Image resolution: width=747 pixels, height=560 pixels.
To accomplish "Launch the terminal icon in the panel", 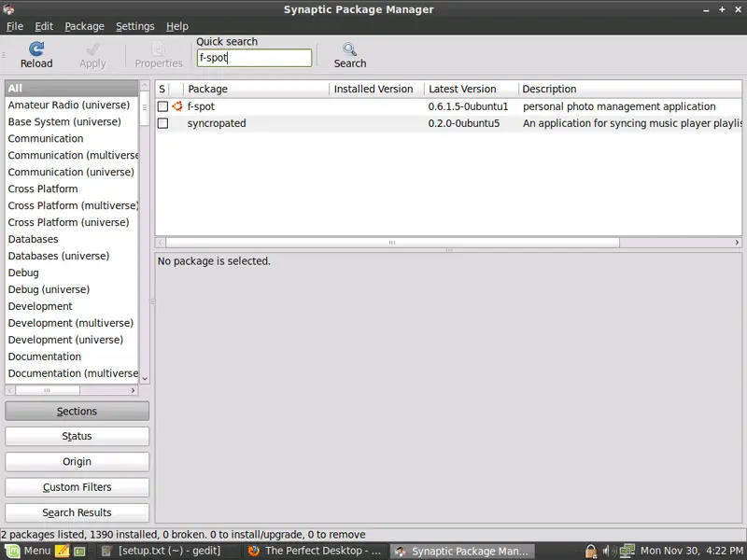I will click(79, 552).
